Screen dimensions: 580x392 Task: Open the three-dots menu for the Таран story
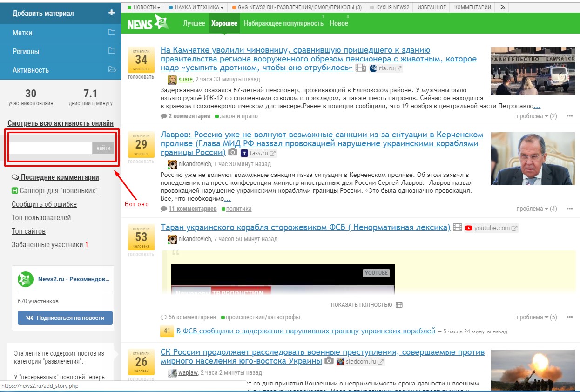click(569, 317)
